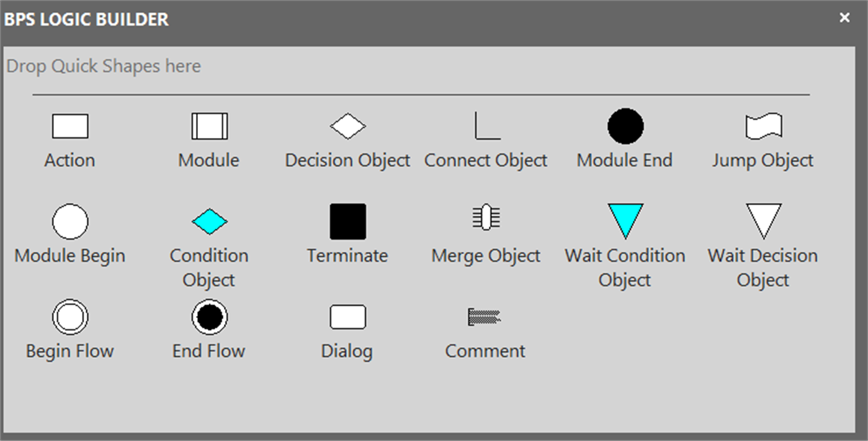Click the Module Begin white circle
868x441 pixels.
click(69, 221)
